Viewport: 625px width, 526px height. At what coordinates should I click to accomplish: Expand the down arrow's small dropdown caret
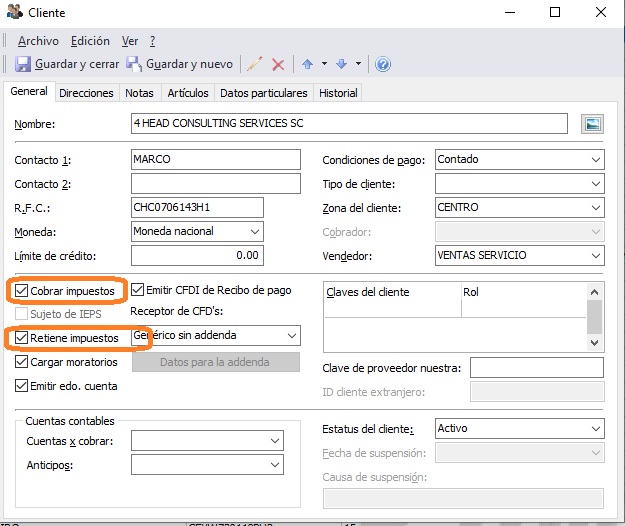pos(358,64)
